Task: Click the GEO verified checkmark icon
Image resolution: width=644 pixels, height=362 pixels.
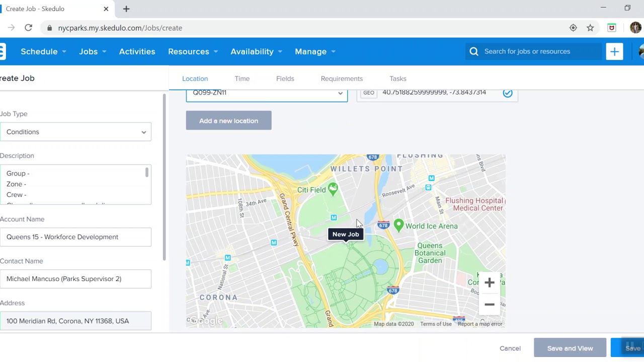Action: 507,93
